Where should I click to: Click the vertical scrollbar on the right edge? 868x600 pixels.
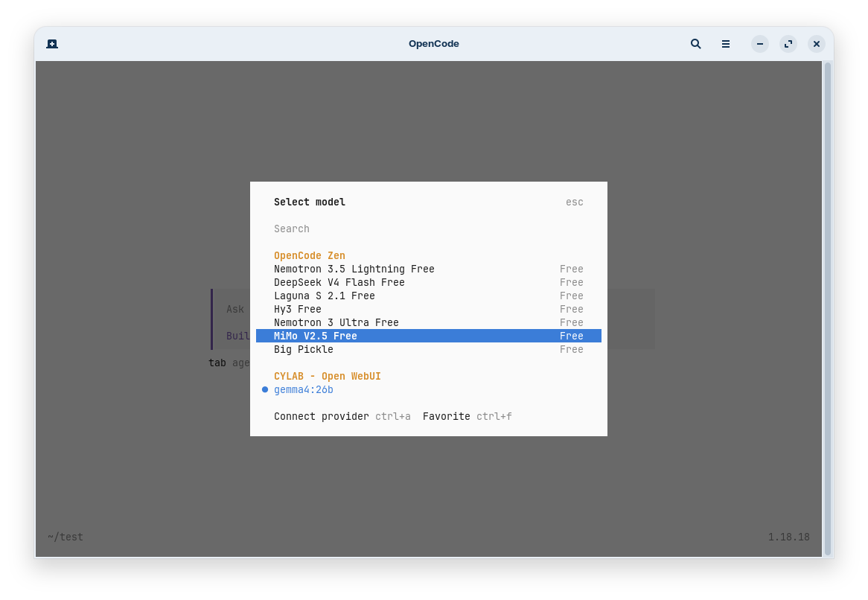[x=828, y=308]
